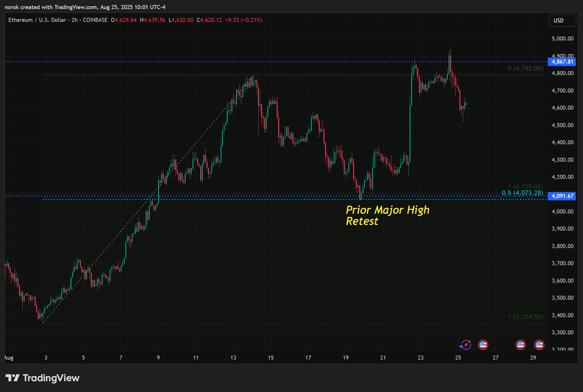The image size is (583, 392).
Task: Click the TradingView logo
Action: tap(42, 378)
